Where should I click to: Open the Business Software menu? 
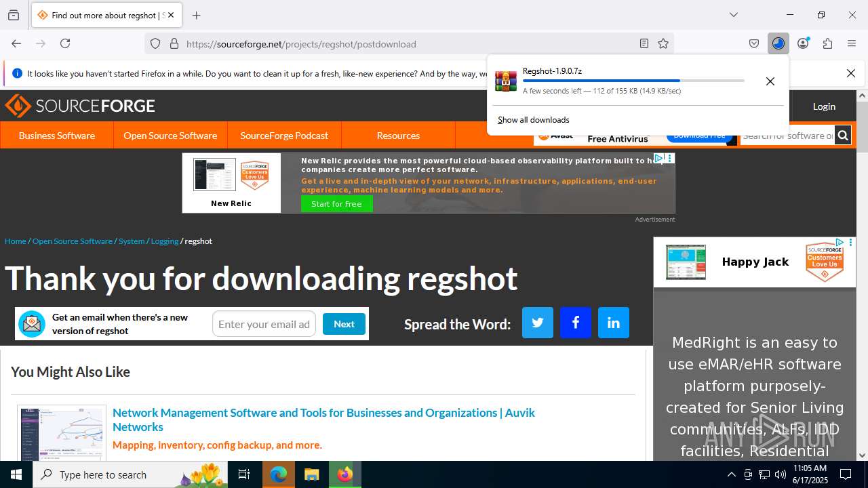tap(57, 136)
